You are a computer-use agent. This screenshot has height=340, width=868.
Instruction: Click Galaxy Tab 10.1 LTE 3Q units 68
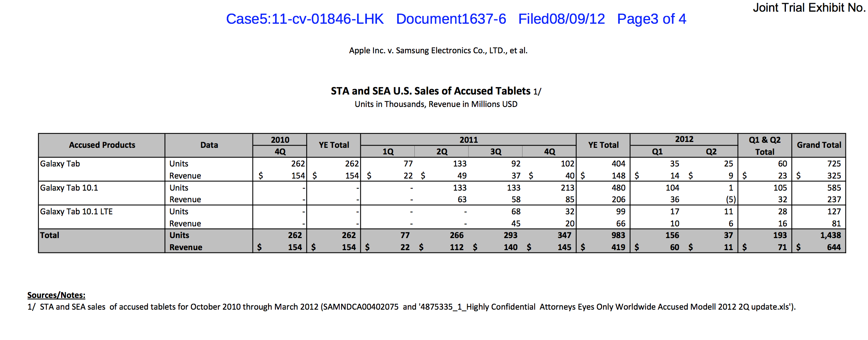[516, 212]
